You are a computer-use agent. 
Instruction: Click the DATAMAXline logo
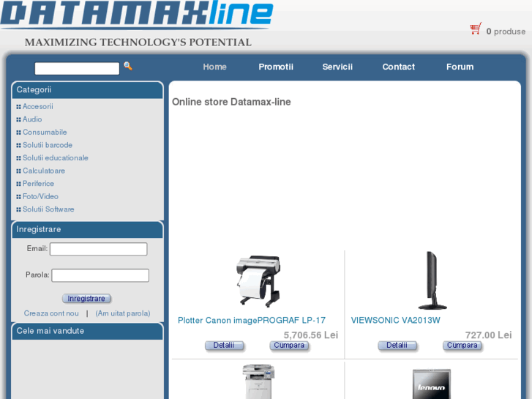click(x=137, y=14)
